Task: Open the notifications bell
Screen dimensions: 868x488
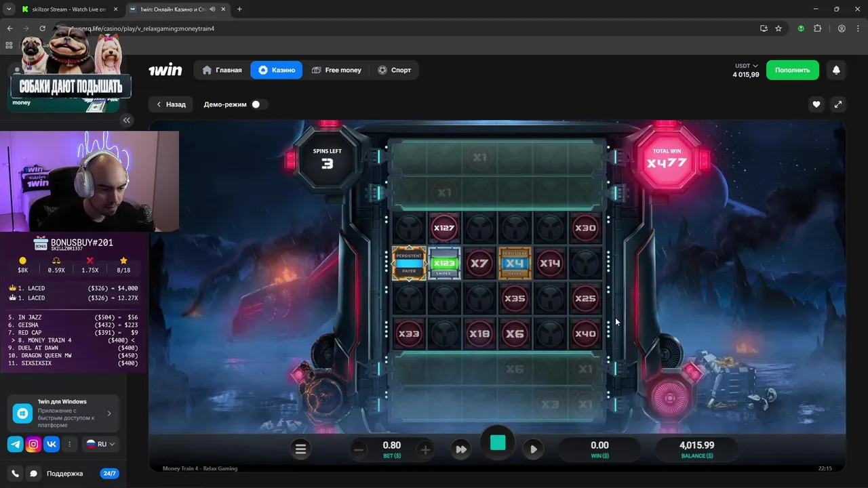Action: (x=836, y=70)
